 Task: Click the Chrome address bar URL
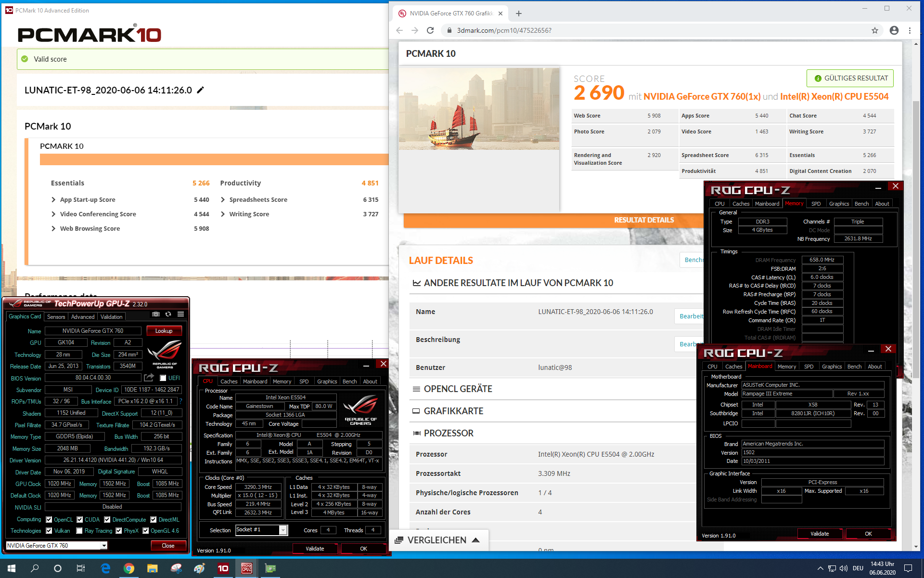tap(504, 30)
